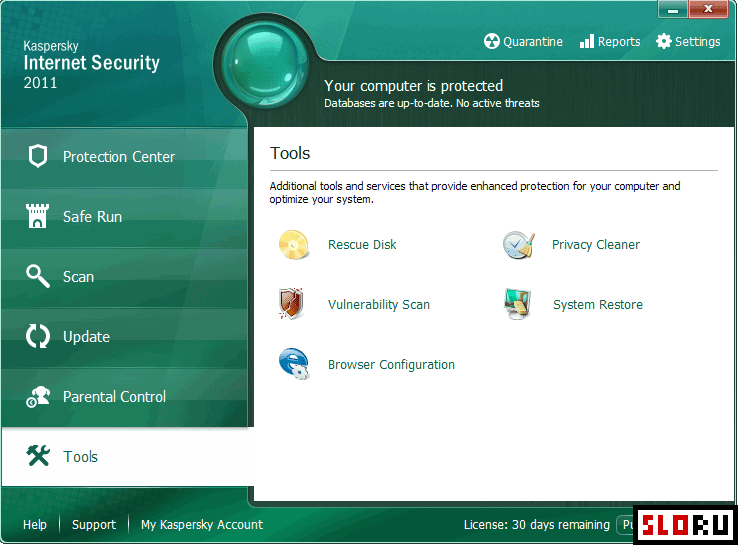Viewport: 738px width, 545px height.
Task: Open My Kaspersky Account link
Action: [202, 525]
